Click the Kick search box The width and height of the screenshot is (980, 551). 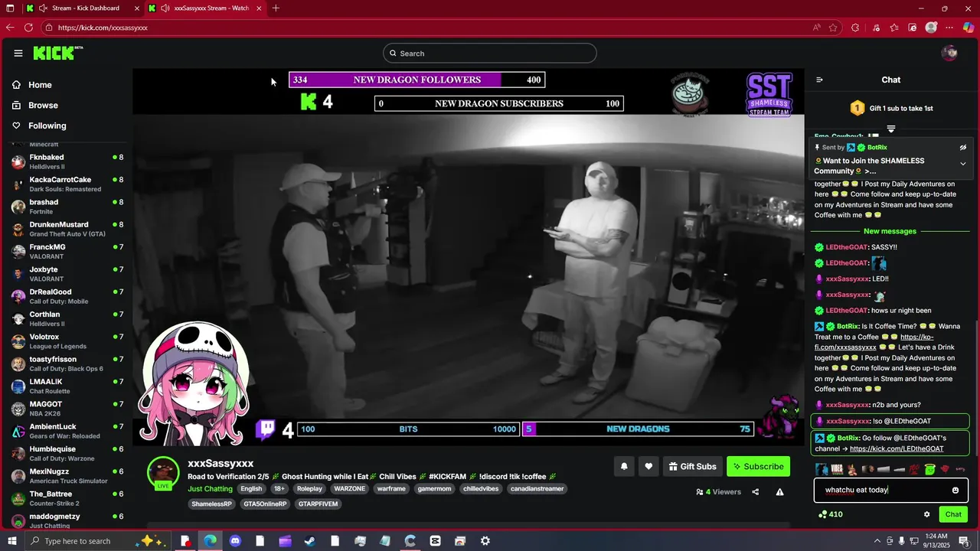(490, 53)
